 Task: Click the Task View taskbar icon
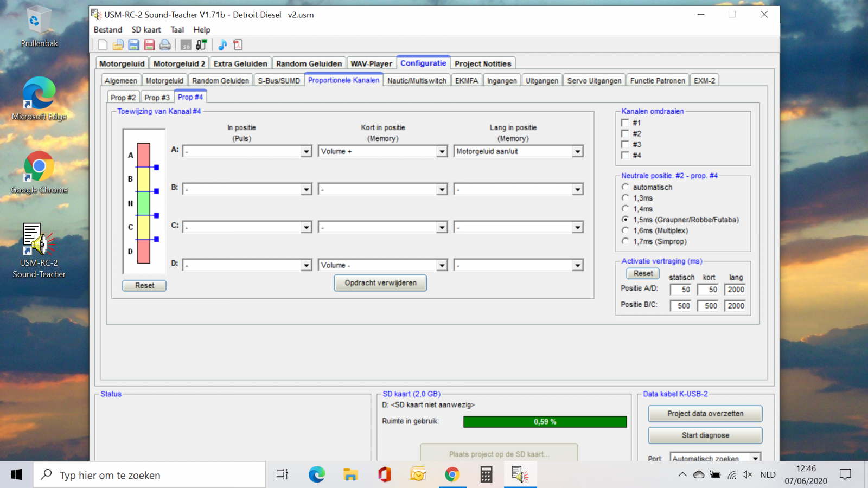pyautogui.click(x=282, y=475)
